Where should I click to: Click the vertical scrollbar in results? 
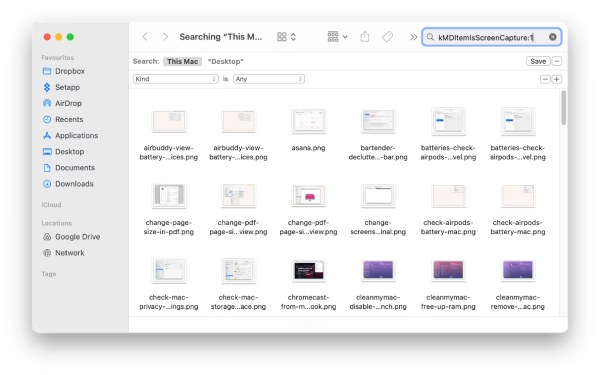(x=563, y=108)
